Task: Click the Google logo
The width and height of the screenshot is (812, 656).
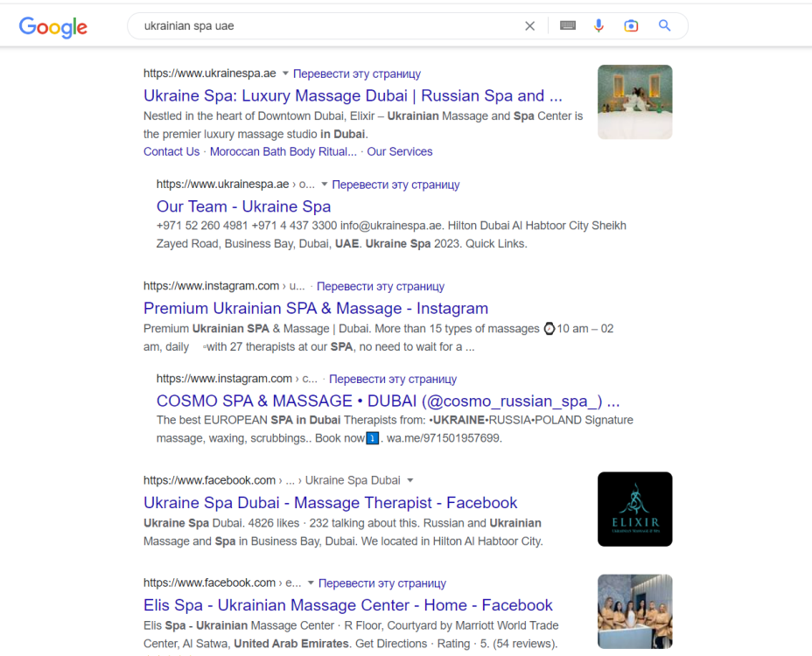Action: click(x=52, y=27)
